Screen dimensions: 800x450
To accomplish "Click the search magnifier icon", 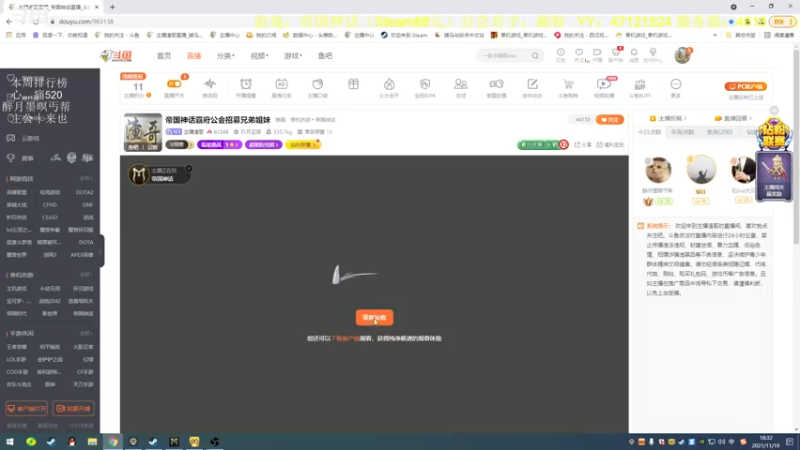I will click(x=535, y=56).
